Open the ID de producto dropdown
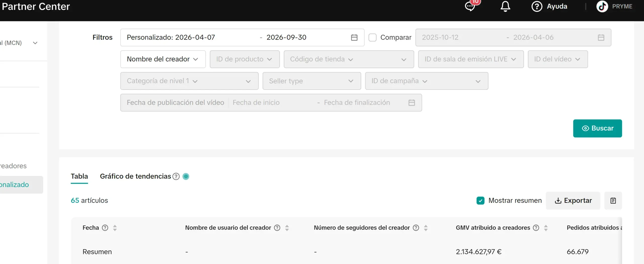 [x=245, y=59]
